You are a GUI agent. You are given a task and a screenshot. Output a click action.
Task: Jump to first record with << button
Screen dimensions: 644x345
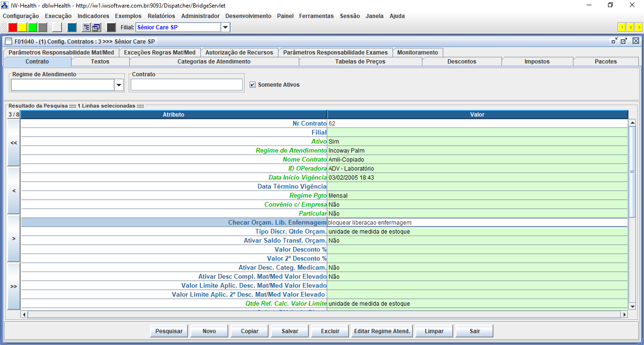click(14, 143)
